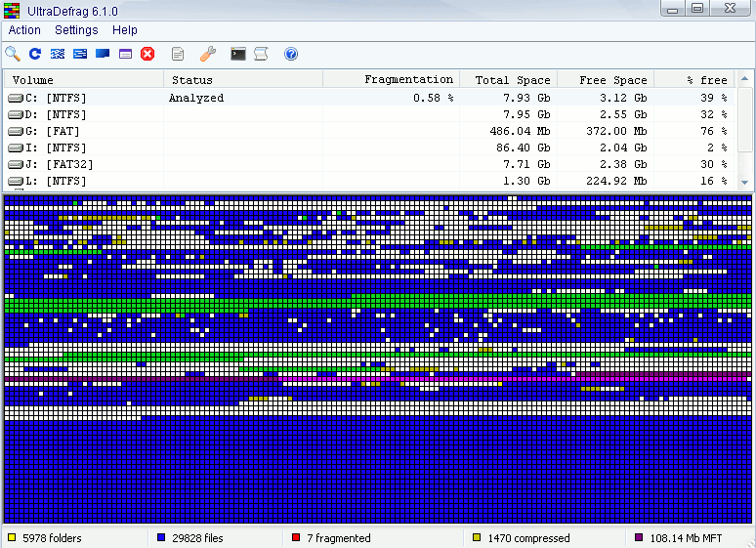Click the drive icon for I: volume
Viewport: 756px width, 548px height.
16,148
